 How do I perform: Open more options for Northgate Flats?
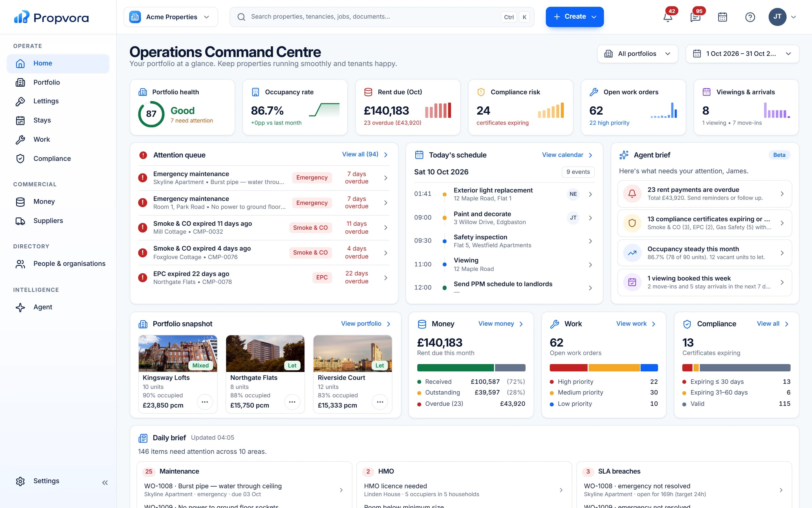(292, 402)
